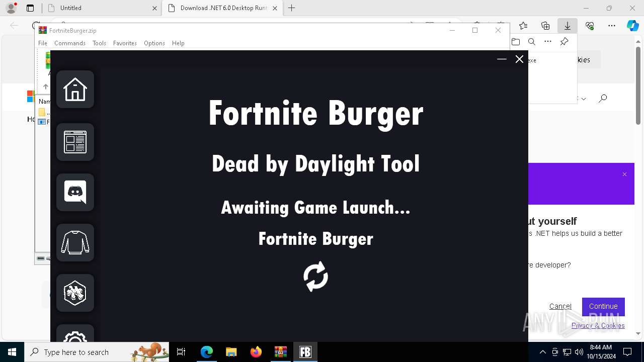
Task: Close the Fortnite Burger tool window
Action: 519,59
